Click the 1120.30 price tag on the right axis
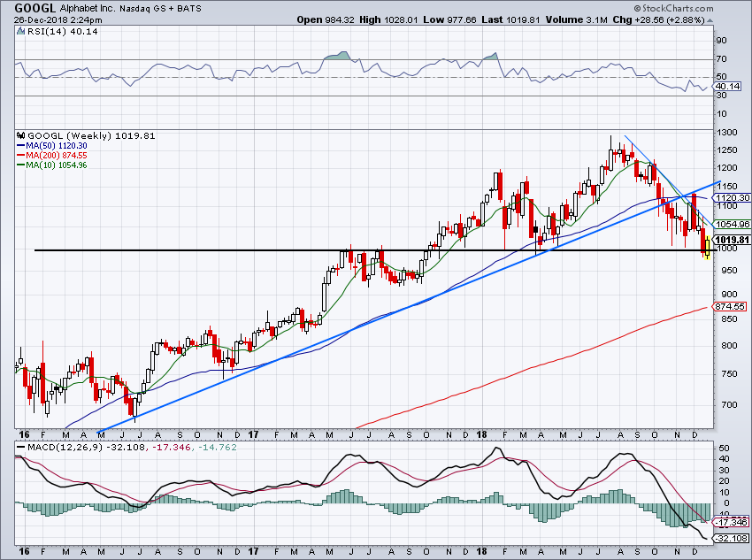752x560 pixels. click(732, 197)
